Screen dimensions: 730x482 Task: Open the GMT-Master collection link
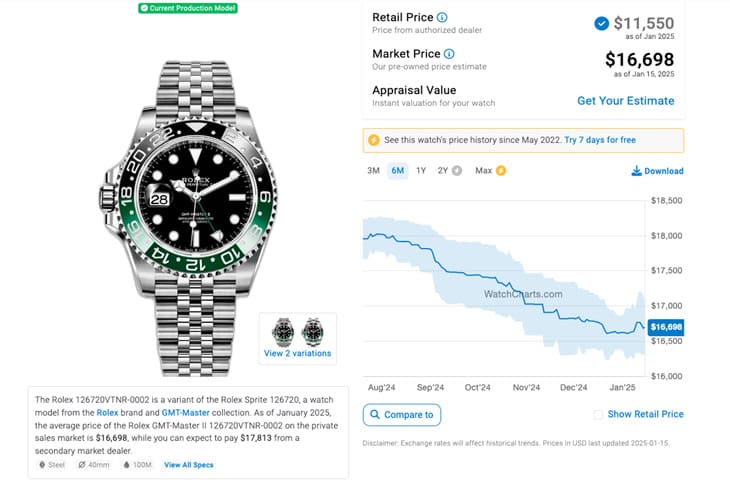pos(169,412)
